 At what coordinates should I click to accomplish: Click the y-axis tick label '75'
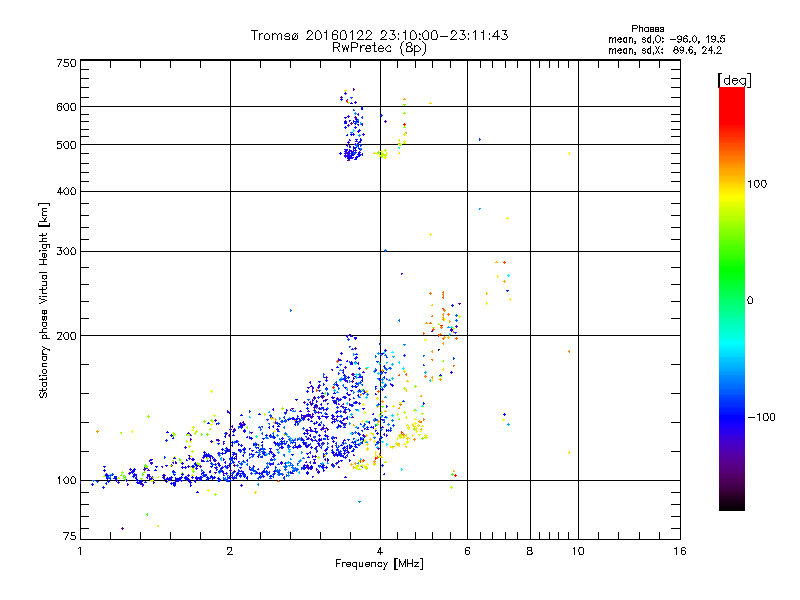[70, 536]
